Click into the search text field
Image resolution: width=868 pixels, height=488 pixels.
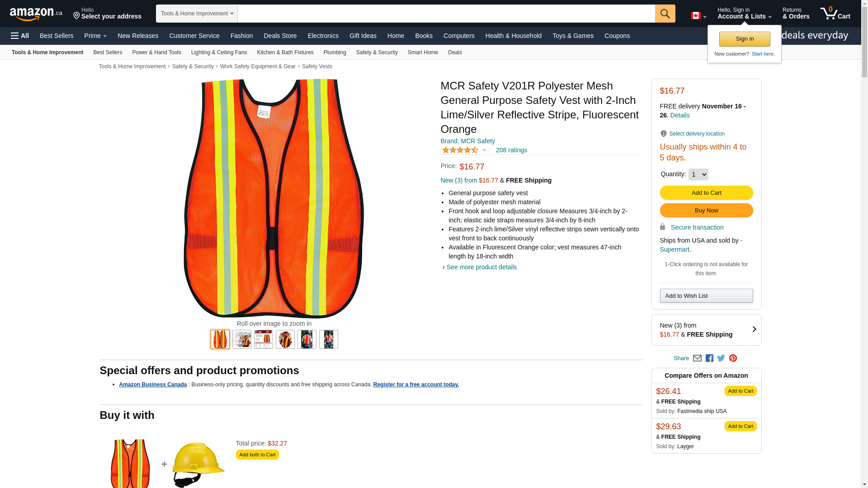(446, 14)
